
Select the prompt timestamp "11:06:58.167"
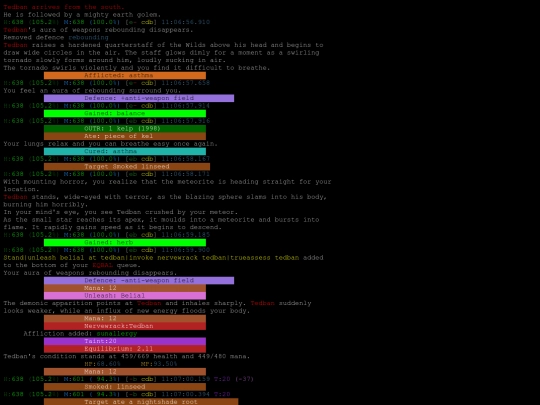[185, 159]
